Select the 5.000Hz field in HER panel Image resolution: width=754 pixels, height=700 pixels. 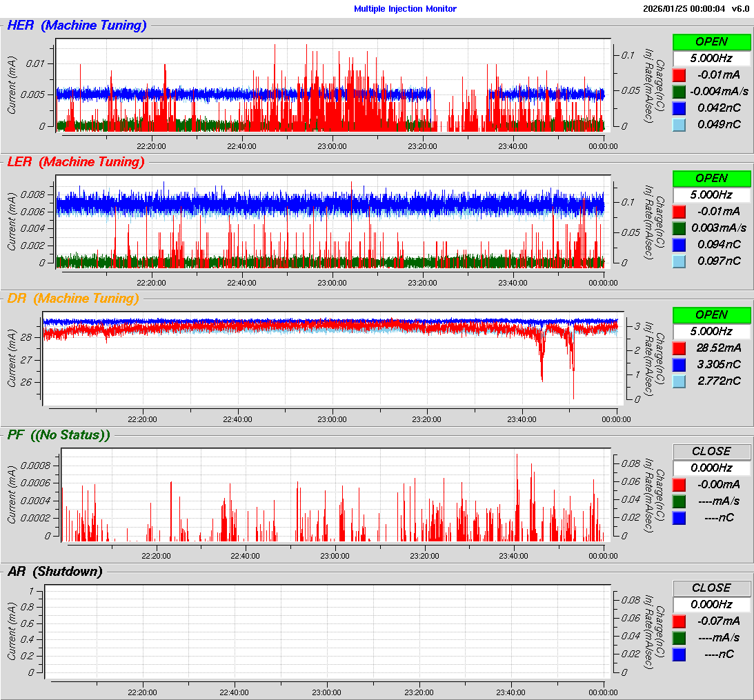pos(711,58)
